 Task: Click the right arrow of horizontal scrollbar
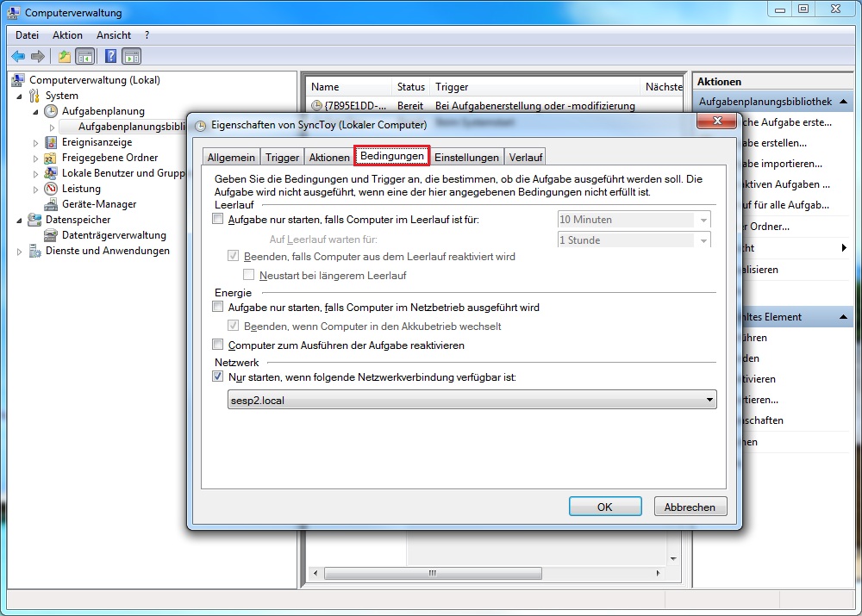658,573
